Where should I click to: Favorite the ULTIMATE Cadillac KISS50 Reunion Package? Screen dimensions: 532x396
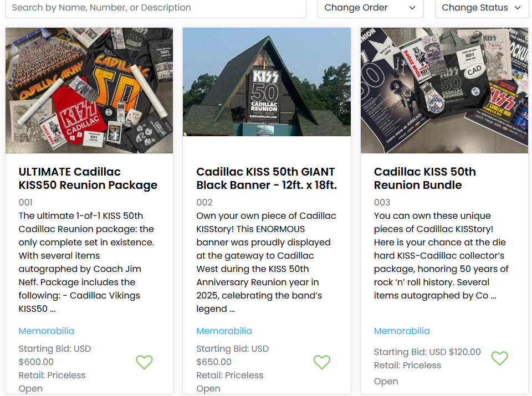click(144, 362)
